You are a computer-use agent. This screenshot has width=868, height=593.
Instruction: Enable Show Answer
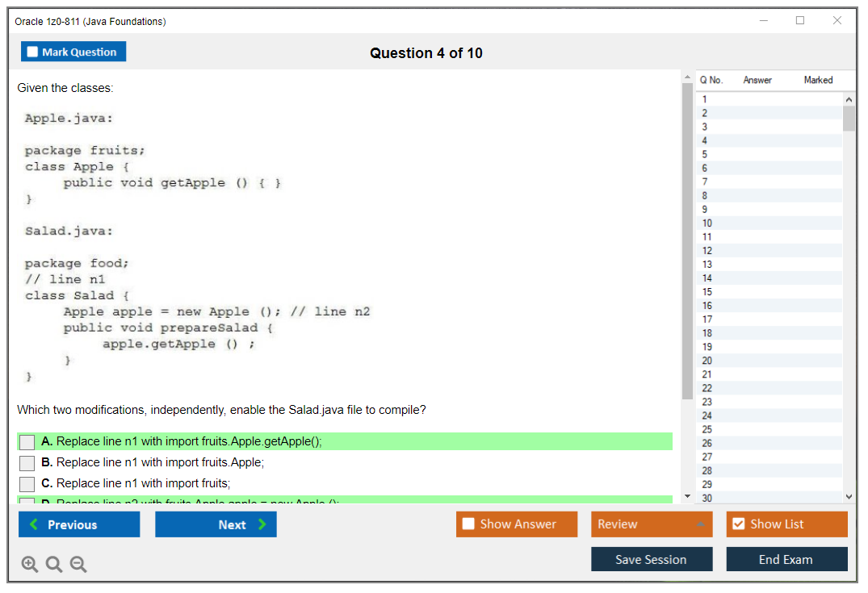click(x=468, y=524)
